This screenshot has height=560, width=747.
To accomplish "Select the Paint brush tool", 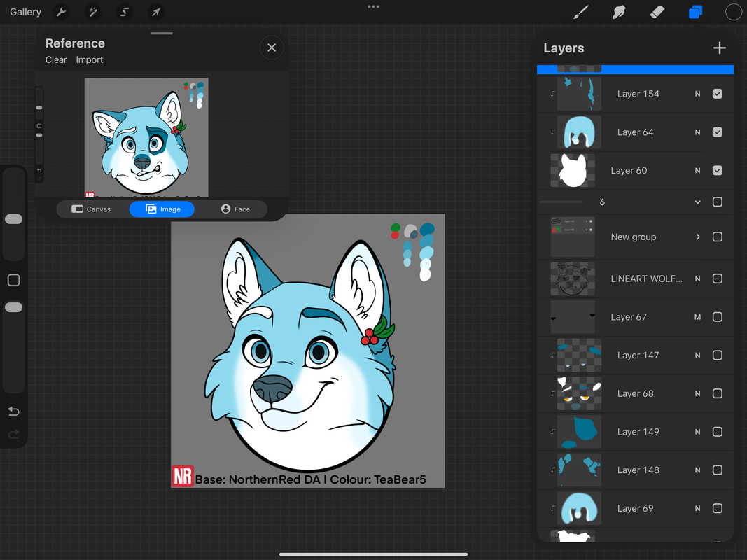I will [580, 12].
